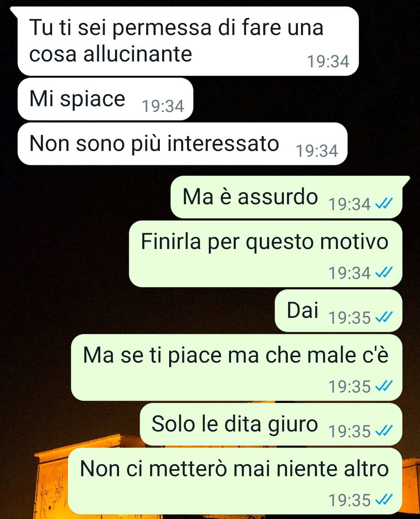
Task: Select the short 'Dai' message
Action: pos(338,310)
